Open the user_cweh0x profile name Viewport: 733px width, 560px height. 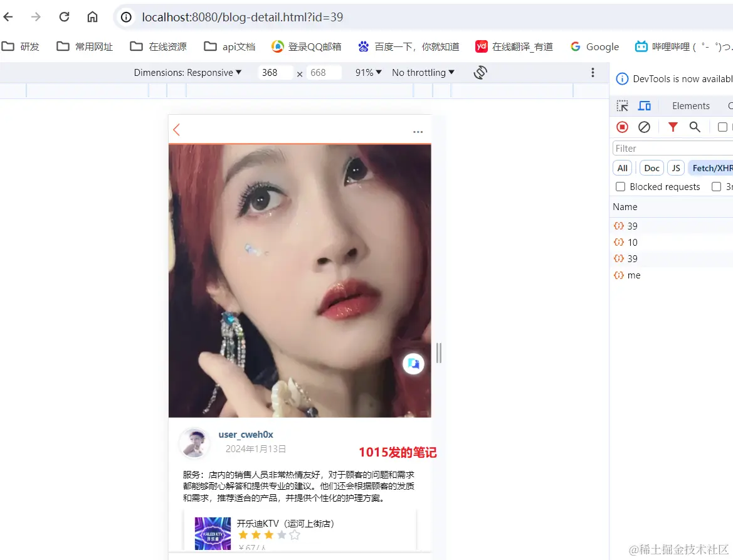click(246, 434)
